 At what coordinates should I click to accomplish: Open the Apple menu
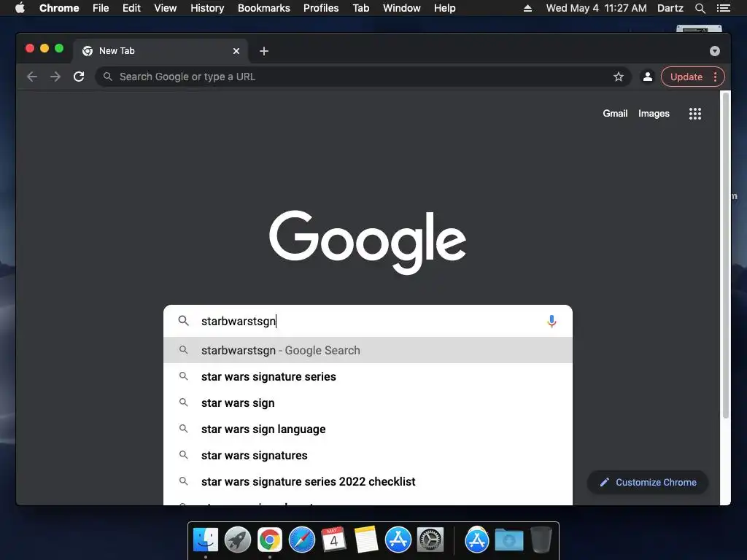tap(20, 8)
